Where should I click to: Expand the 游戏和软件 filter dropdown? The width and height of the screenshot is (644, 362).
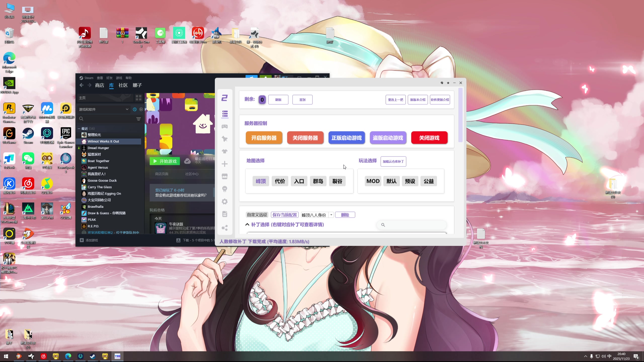coord(127,109)
